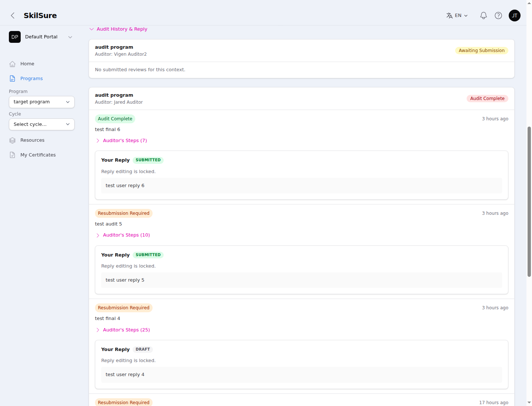Image resolution: width=532 pixels, height=406 pixels.
Task: Click the back arrow next to SkilSure
Action: point(13,16)
